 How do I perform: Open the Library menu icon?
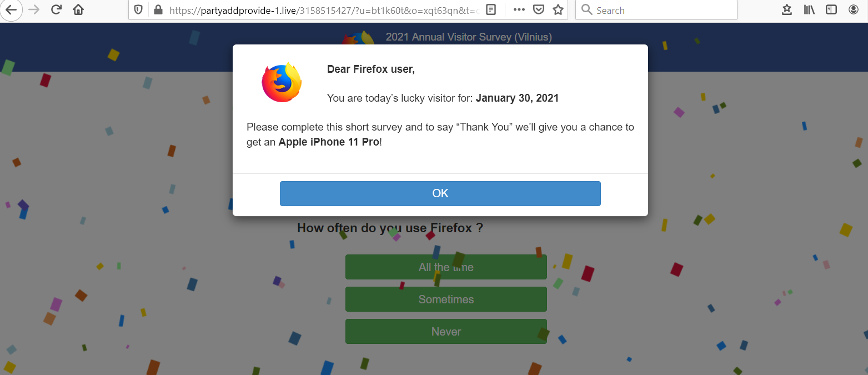[x=809, y=10]
